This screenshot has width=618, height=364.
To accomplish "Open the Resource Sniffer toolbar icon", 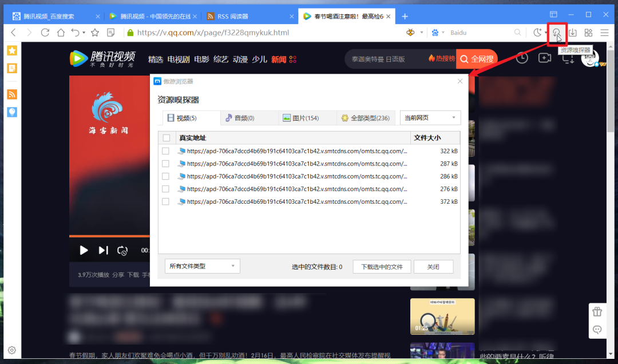I will click(557, 33).
